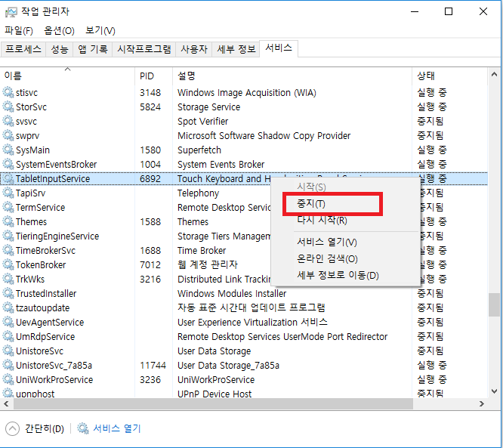Click the vertical scrollbar thumb
The width and height of the screenshot is (503, 448).
coord(495,304)
